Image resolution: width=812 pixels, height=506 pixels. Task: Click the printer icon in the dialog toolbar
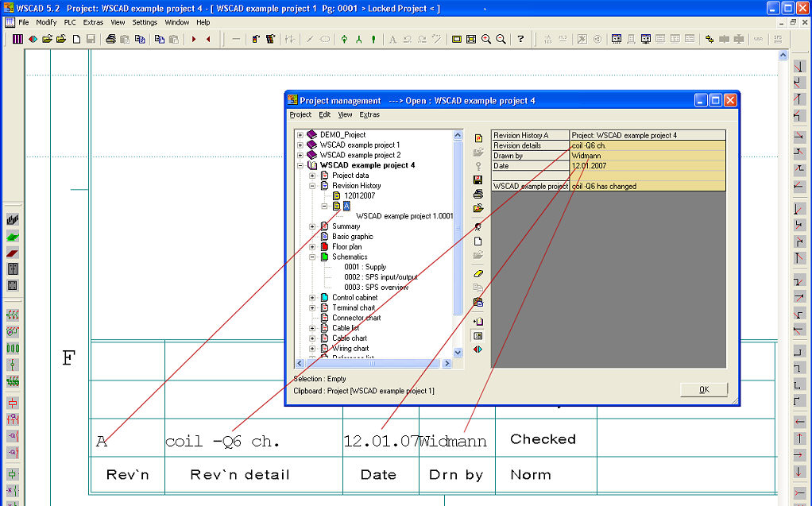pos(478,194)
